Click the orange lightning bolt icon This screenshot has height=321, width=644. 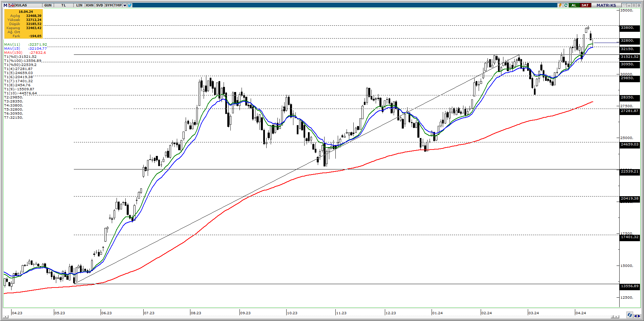(560, 5)
